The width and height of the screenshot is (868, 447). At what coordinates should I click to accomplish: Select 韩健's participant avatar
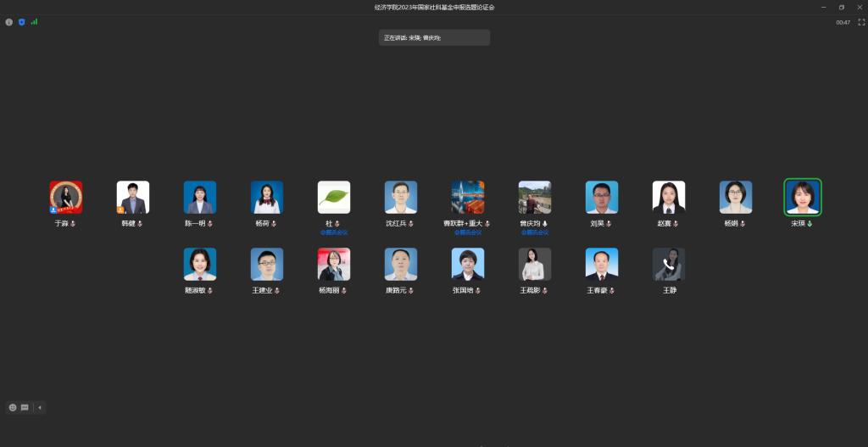pos(132,197)
